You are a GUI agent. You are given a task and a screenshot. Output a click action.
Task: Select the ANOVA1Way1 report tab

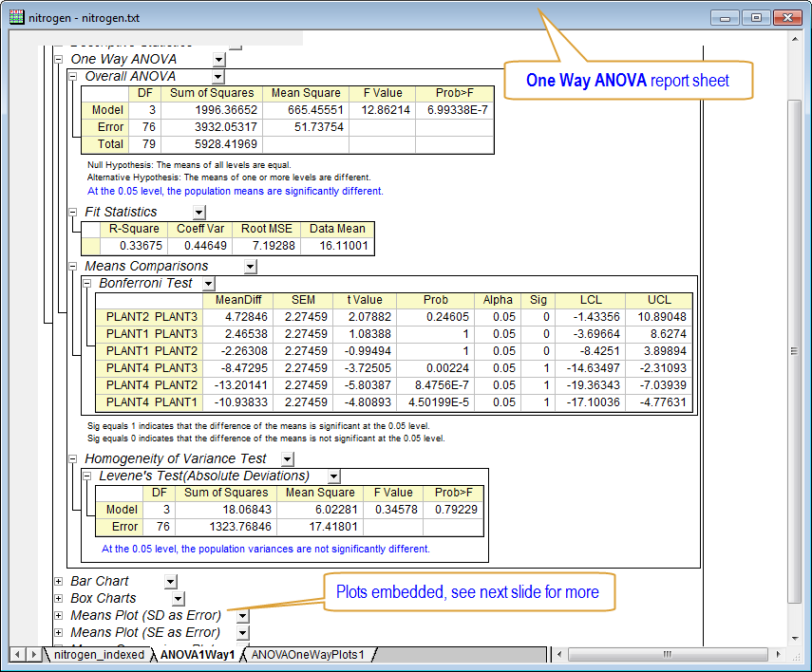(x=194, y=655)
